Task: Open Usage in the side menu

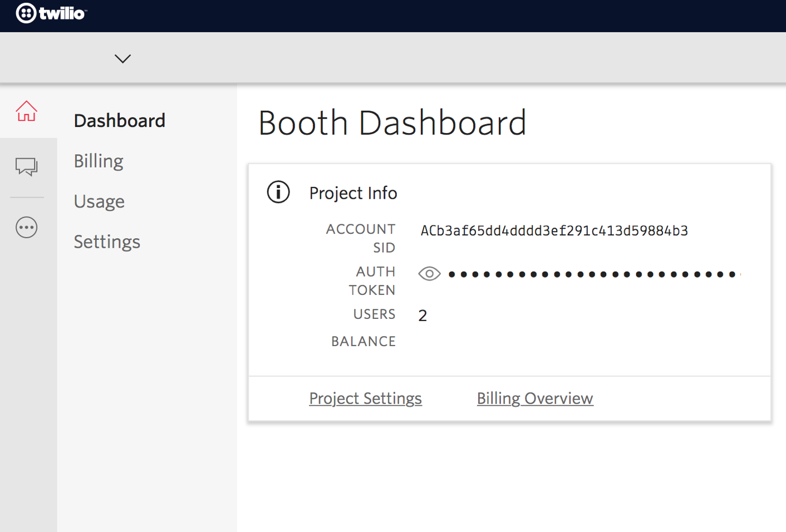Action: 99,201
